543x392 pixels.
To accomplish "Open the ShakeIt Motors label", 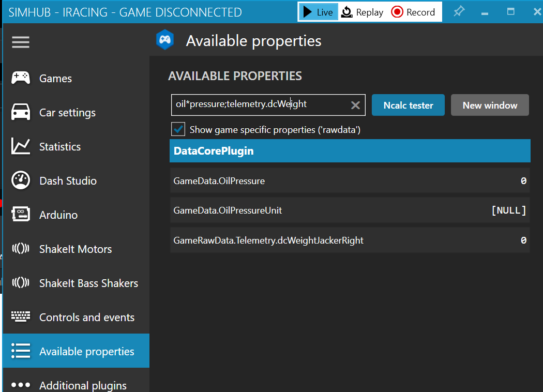I will point(76,249).
